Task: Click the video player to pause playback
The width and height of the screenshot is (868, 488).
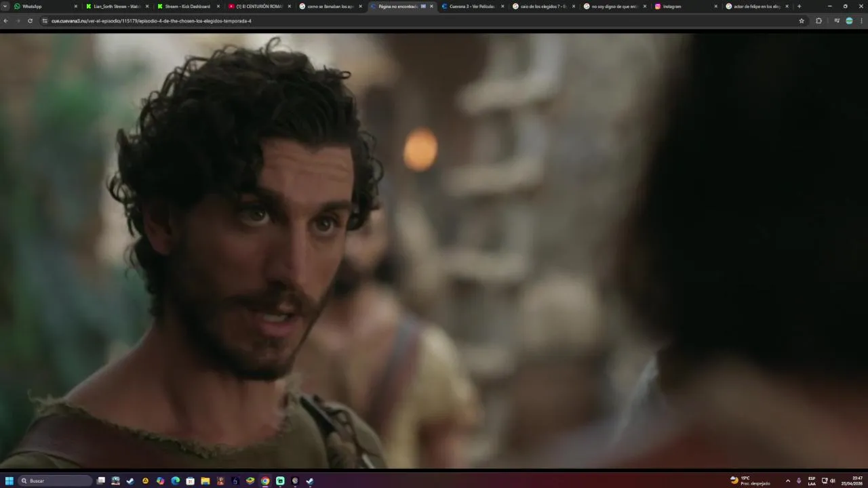Action: point(434,251)
